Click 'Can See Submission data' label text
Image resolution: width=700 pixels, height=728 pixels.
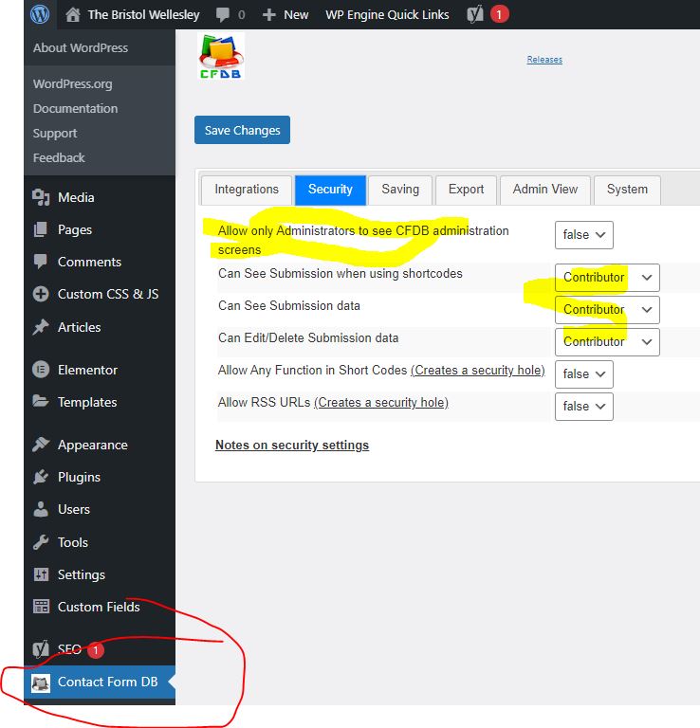click(289, 305)
